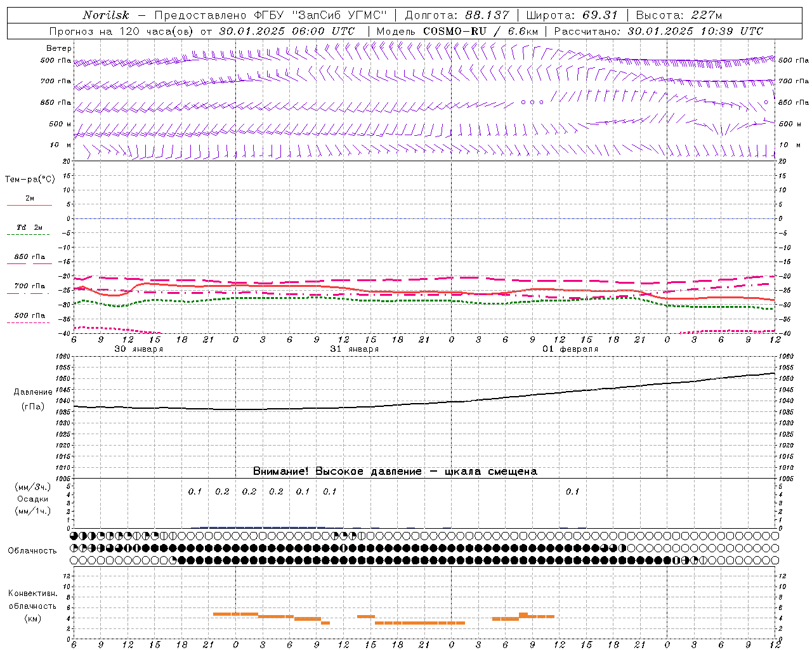The height and width of the screenshot is (650, 812).
Task: Click the '(гПа)' unit label under Давление
Action: (33, 407)
